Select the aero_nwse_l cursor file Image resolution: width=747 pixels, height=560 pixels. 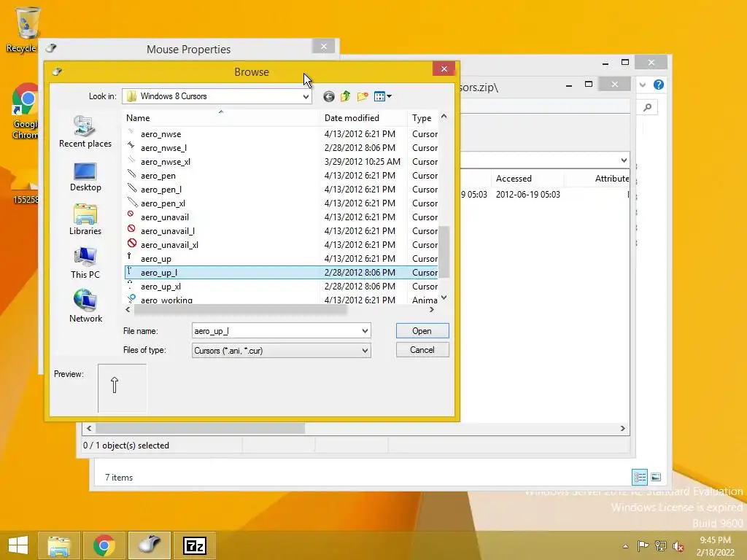tap(281, 148)
